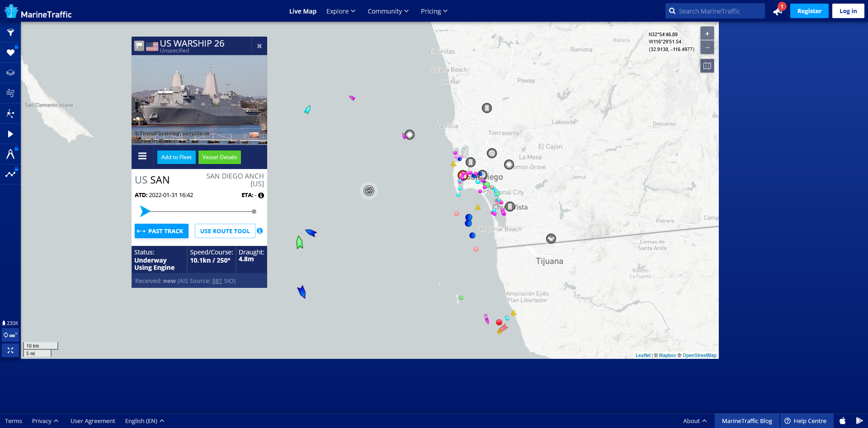Show weather wind overlay icon
The image size is (868, 428).
coord(10,93)
